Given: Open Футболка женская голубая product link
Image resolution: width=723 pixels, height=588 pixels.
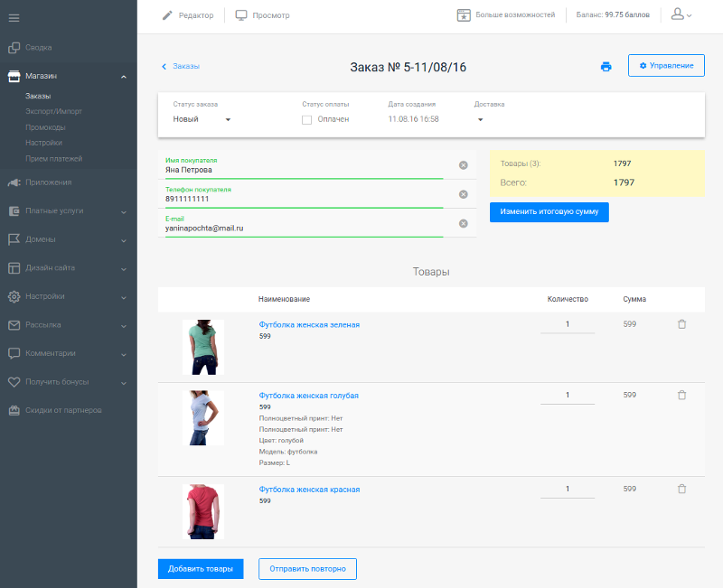Looking at the screenshot, I should coord(308,396).
